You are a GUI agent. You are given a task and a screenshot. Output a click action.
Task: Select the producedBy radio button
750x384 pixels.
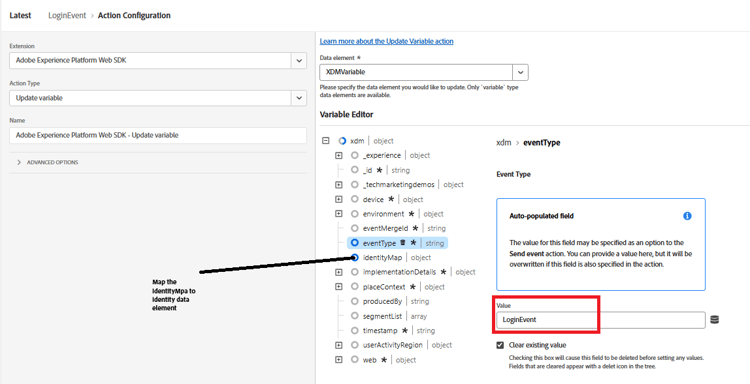(x=354, y=301)
